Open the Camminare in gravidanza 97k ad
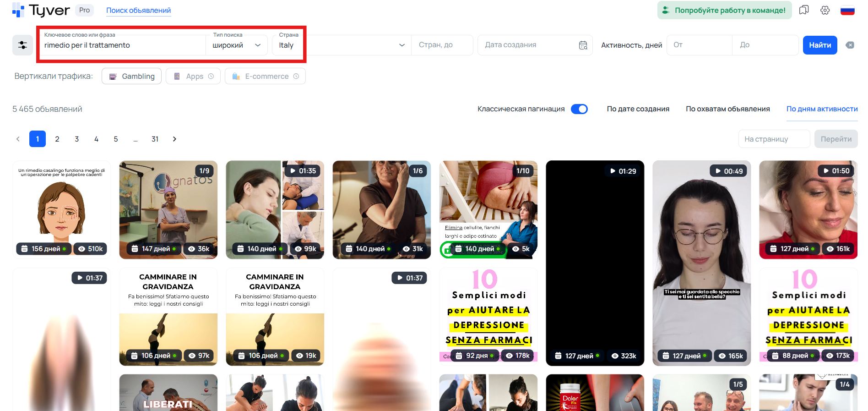The height and width of the screenshot is (411, 868). coord(168,317)
